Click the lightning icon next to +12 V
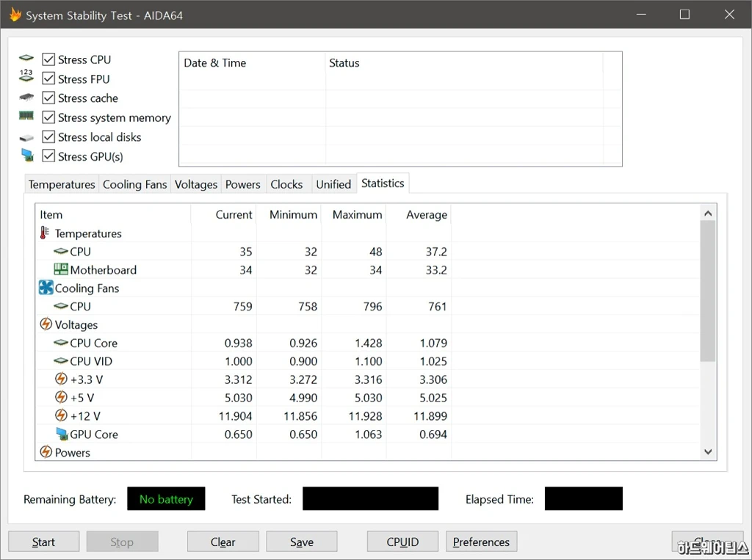The image size is (752, 560). 61,415
